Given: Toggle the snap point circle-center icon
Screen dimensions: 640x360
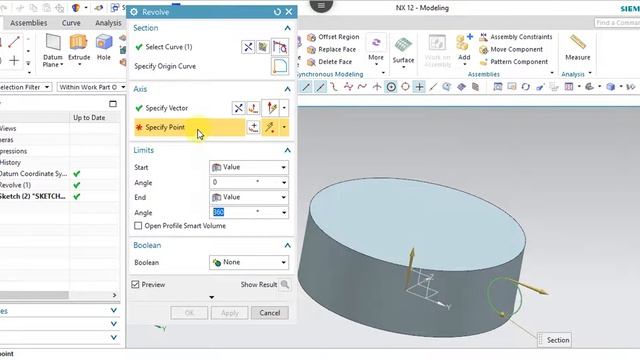Looking at the screenshot, I should [x=391, y=87].
